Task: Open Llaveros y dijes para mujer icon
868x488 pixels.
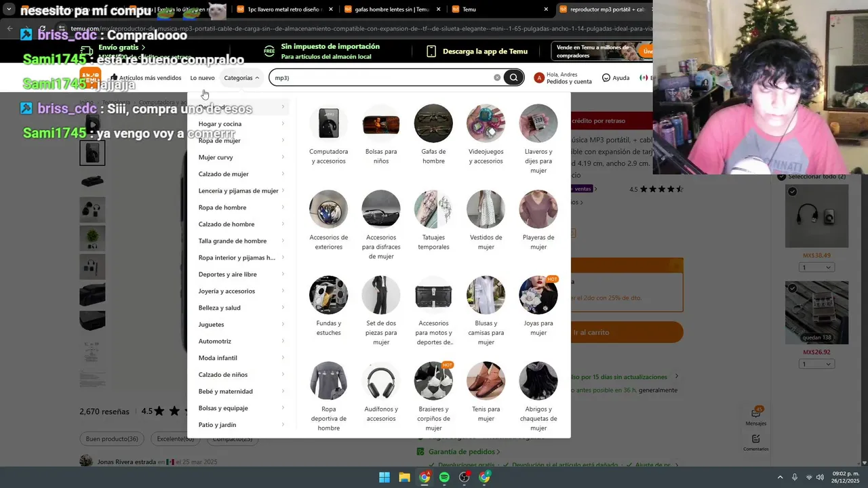Action: tap(538, 123)
